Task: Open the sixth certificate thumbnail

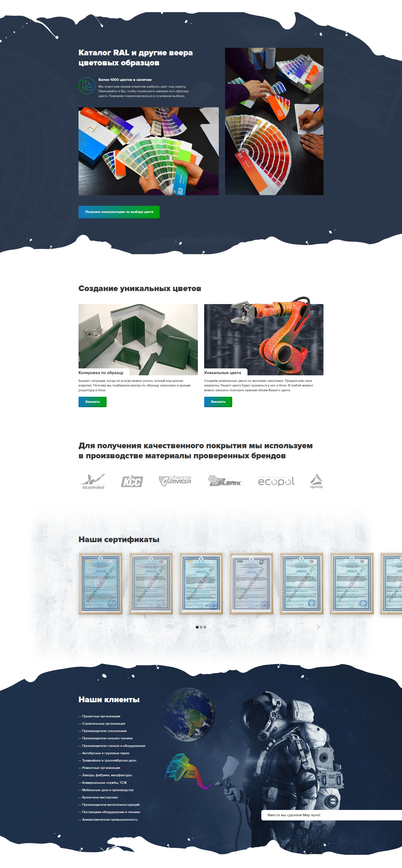Action: click(352, 583)
